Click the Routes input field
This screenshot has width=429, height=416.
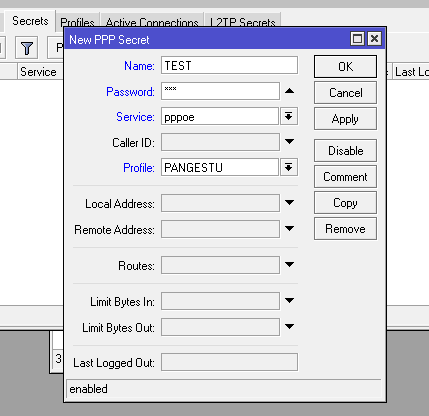coord(220,265)
